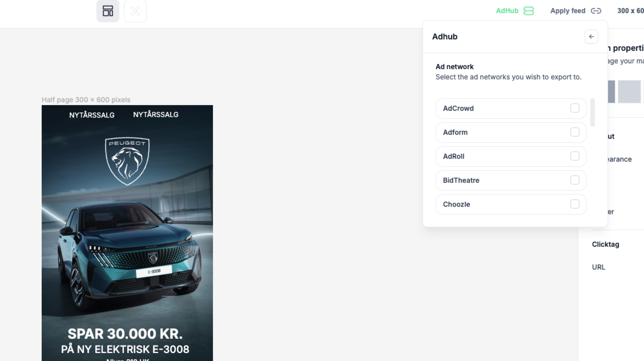Click the Apply feed text

point(567,11)
